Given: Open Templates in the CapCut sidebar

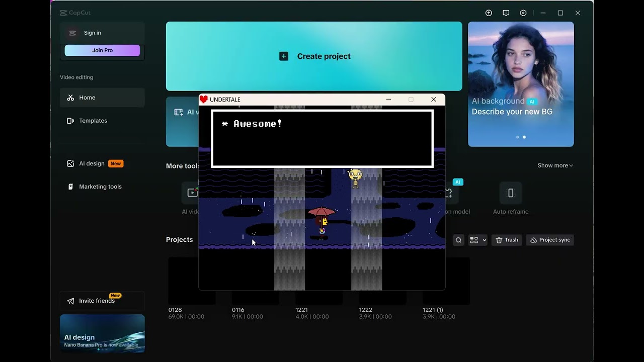Looking at the screenshot, I should [102, 121].
